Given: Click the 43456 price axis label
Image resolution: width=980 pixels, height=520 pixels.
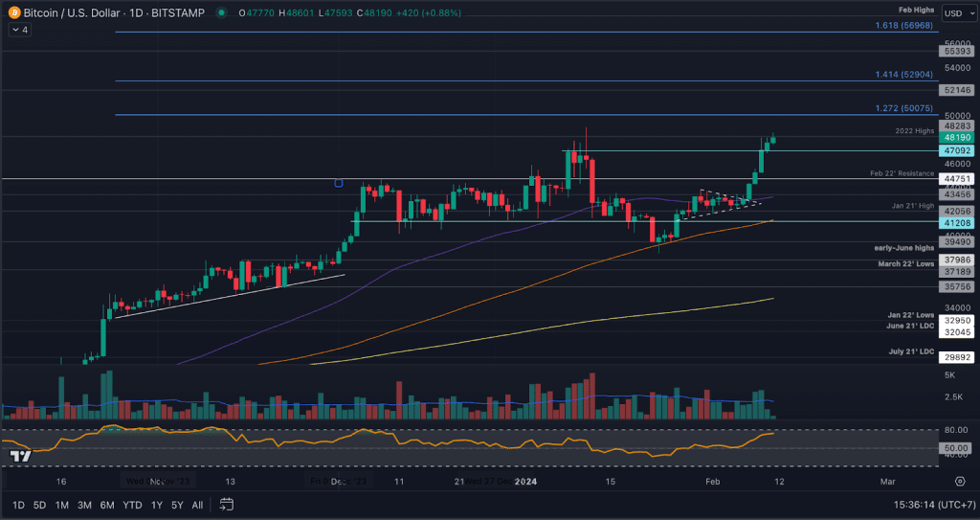Looking at the screenshot, I should 956,195.
